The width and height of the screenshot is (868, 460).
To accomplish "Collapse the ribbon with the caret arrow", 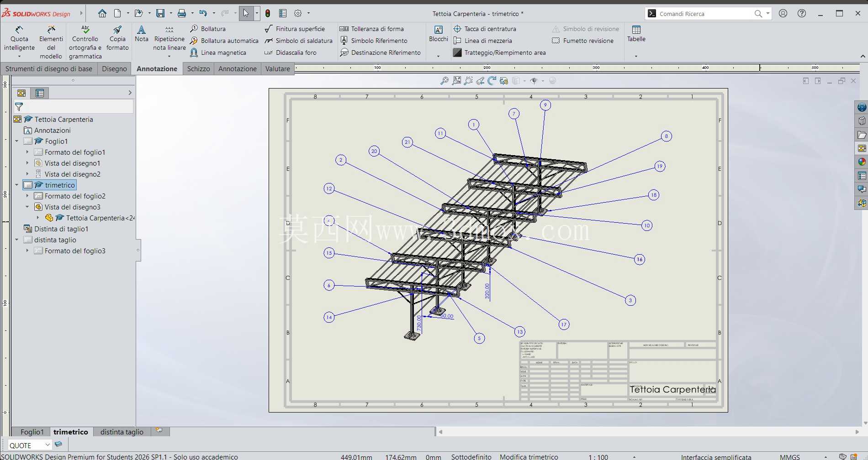I will click(x=863, y=56).
